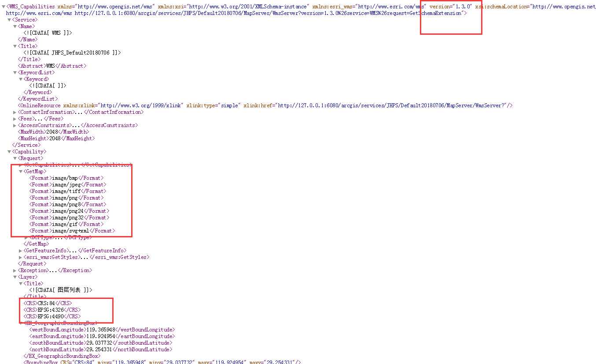Viewport: 596px width, 364px height.
Task: Expand the AccessConstraints node
Action: click(x=15, y=125)
